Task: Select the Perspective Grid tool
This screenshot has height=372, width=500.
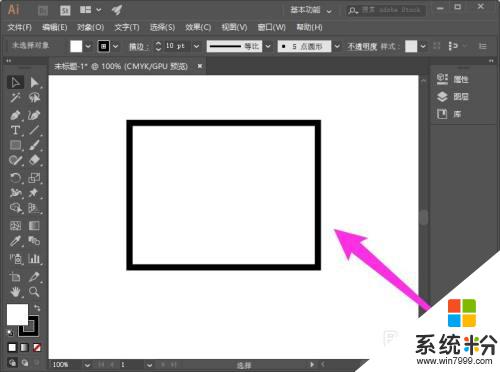Action: tap(34, 208)
